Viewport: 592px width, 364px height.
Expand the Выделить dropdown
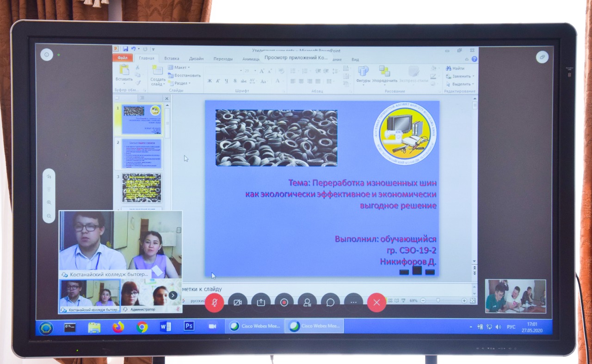click(461, 84)
